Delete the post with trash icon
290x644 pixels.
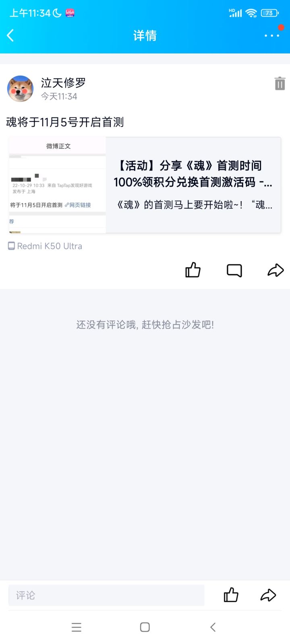point(280,83)
